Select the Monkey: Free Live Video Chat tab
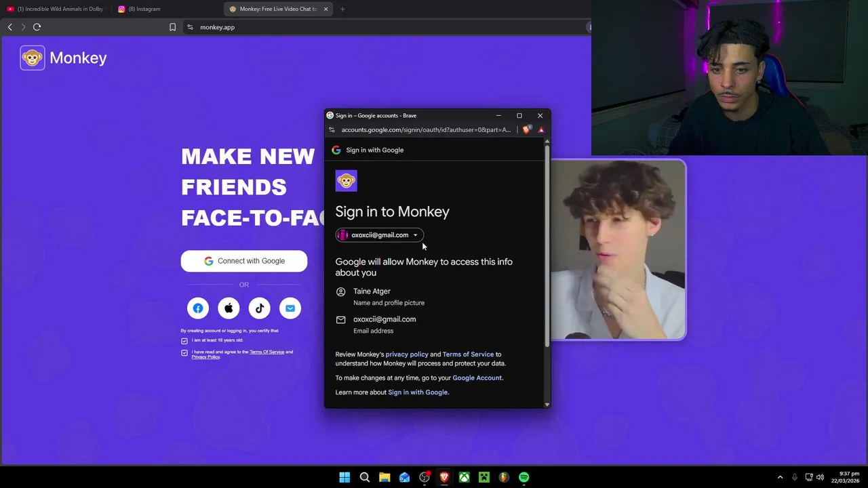Viewport: 868px width, 488px height. (x=279, y=9)
